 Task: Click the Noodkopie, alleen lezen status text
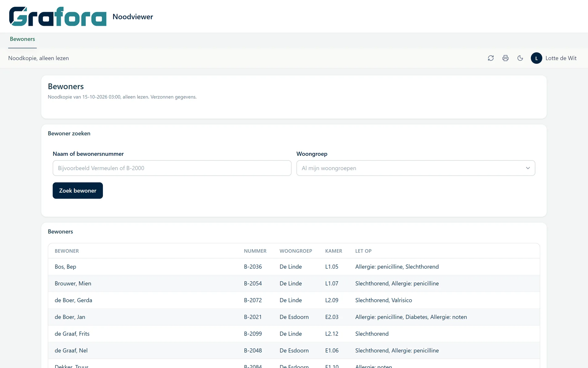point(39,58)
